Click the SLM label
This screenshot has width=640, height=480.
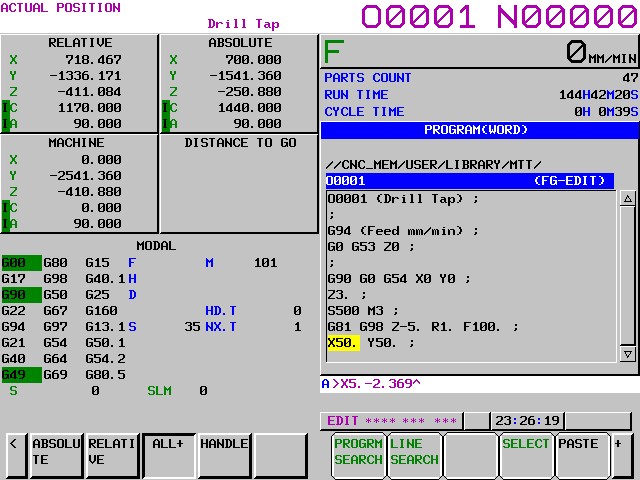159,391
